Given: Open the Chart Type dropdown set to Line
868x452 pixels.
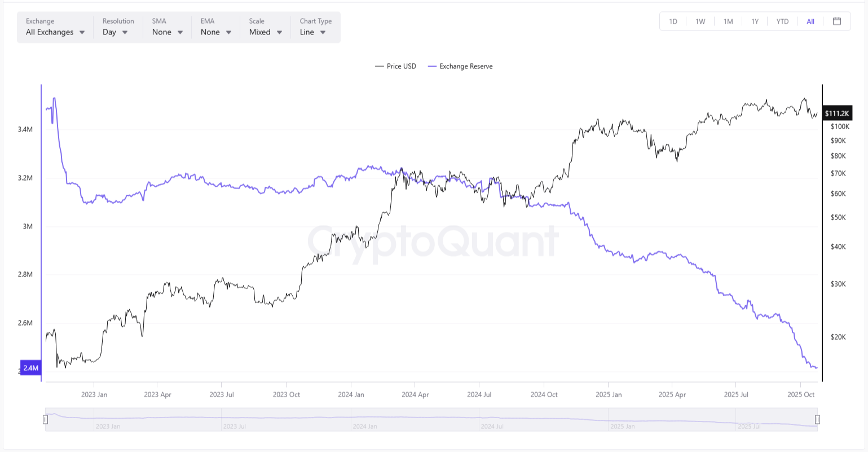Looking at the screenshot, I should pos(312,32).
